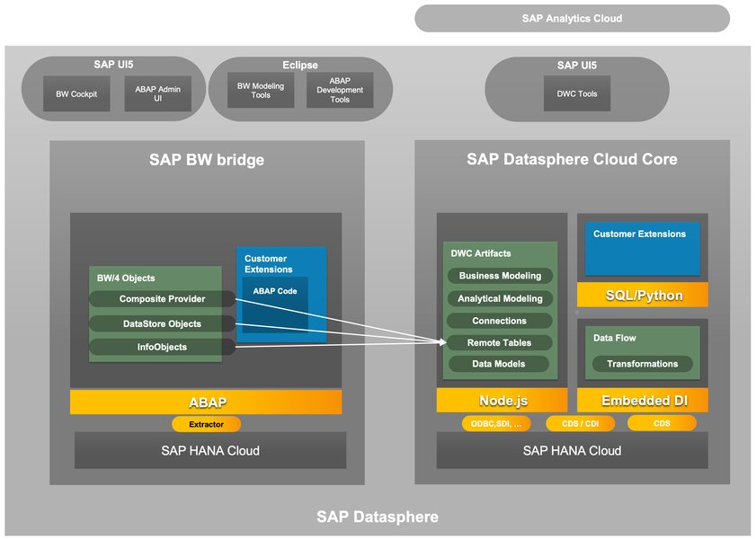Click SAP HANA Cloud under BW bridge
Image resolution: width=756 pixels, height=539 pixels.
click(210, 450)
